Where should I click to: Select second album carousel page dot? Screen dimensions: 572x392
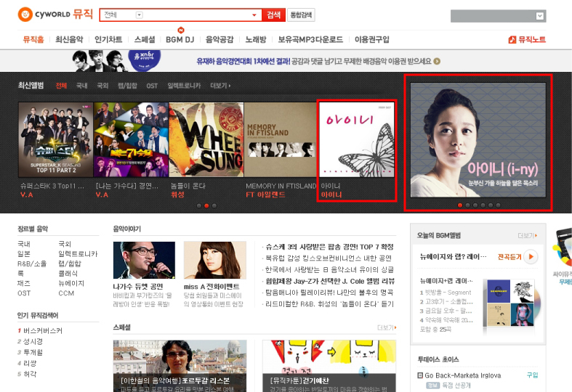pyautogui.click(x=206, y=206)
